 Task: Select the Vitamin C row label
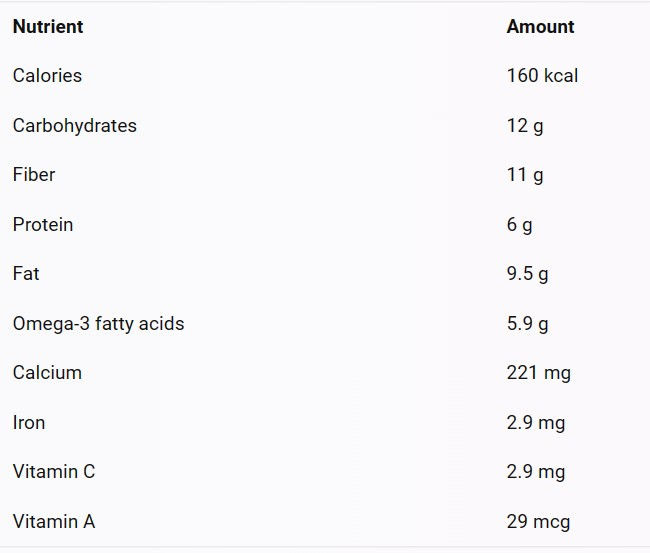coord(54,471)
